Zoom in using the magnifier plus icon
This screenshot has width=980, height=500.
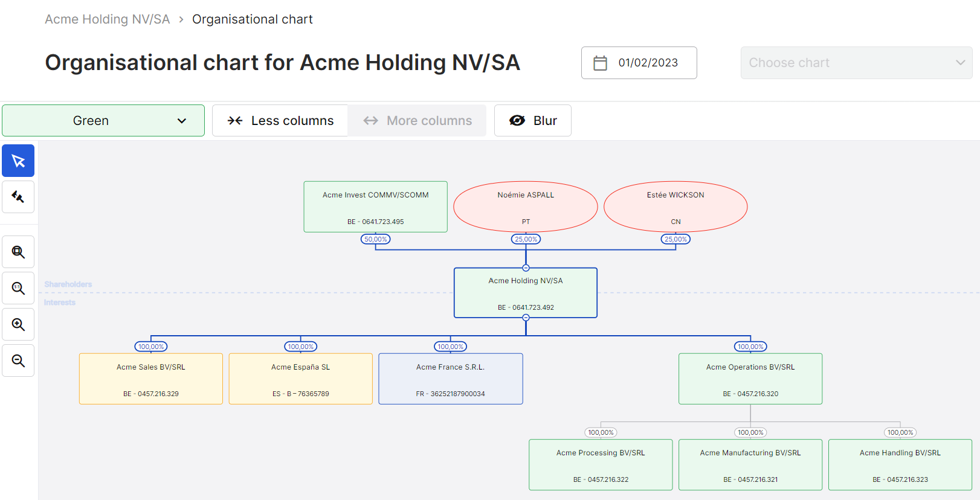click(18, 324)
